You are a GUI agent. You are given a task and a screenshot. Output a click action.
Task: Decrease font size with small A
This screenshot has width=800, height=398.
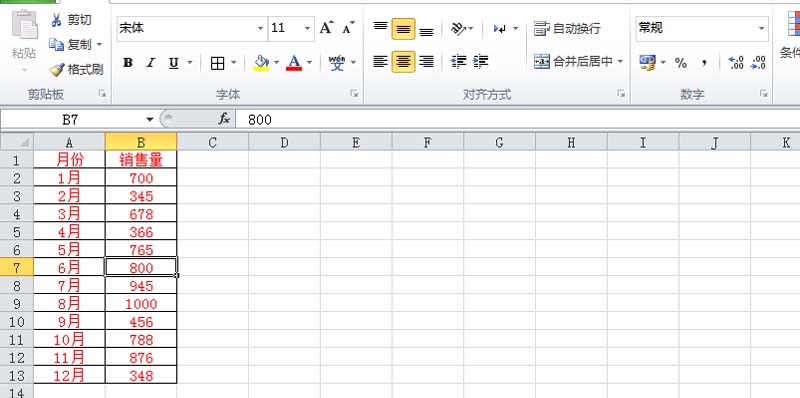(348, 28)
